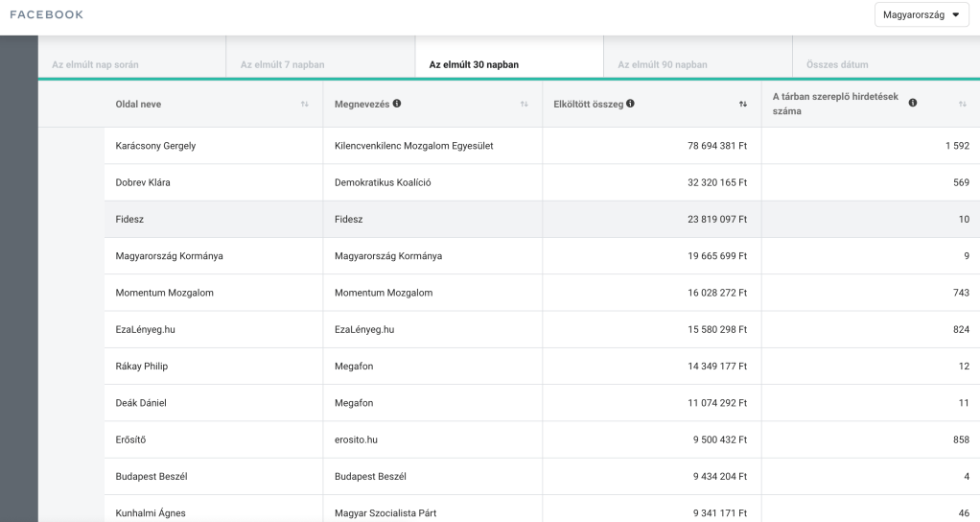Switch to the Összes dátum tab
Image resolution: width=980 pixels, height=522 pixels.
(x=830, y=65)
